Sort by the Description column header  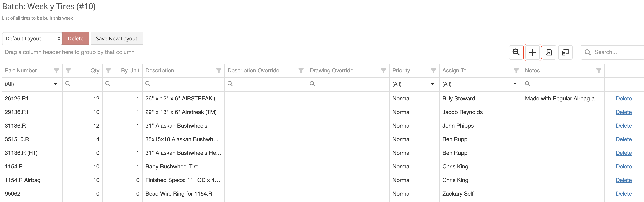coord(160,70)
